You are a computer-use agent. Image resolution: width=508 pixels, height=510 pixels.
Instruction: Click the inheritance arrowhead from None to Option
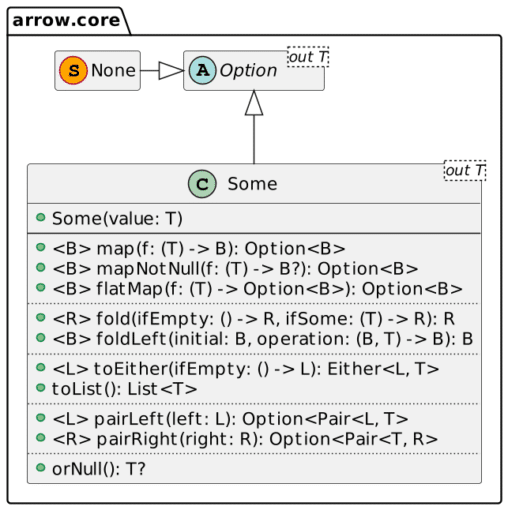[x=171, y=71]
